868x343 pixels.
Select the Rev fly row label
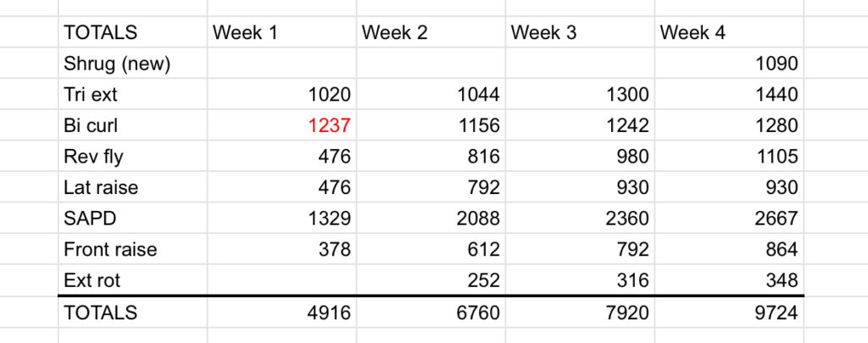coord(91,157)
